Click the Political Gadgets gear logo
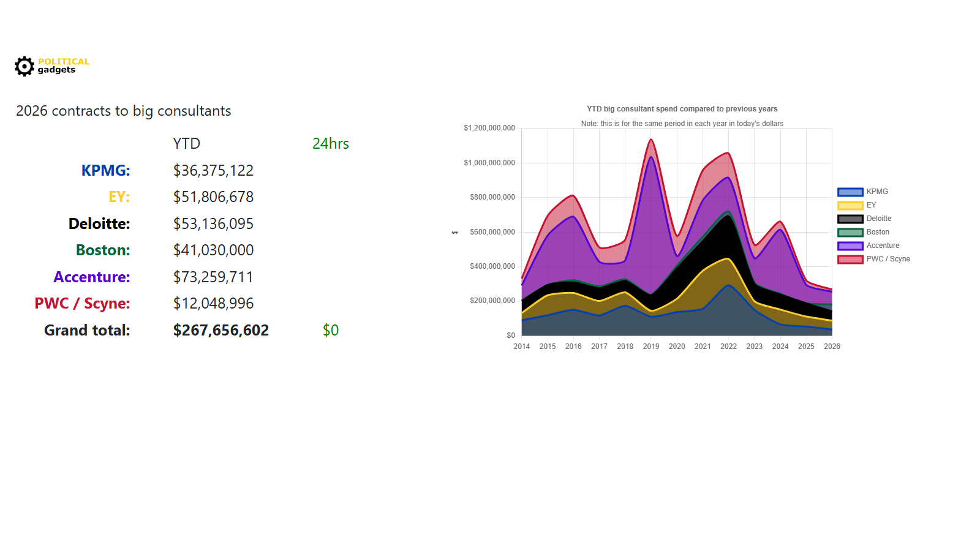The image size is (980, 551). click(24, 66)
